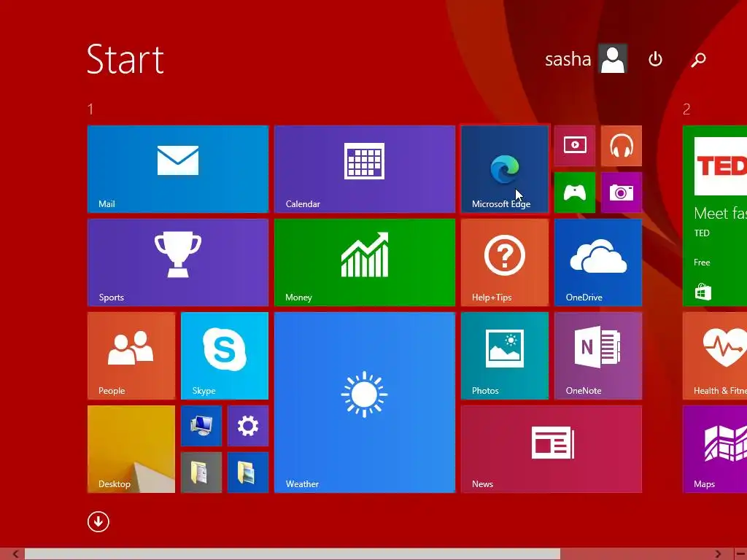Launch the Skype tile

tap(225, 356)
